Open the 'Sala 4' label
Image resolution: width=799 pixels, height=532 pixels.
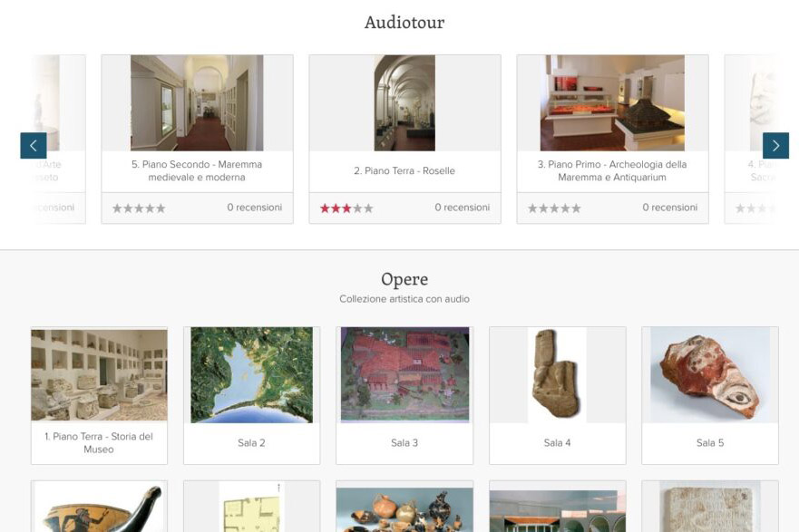[557, 442]
